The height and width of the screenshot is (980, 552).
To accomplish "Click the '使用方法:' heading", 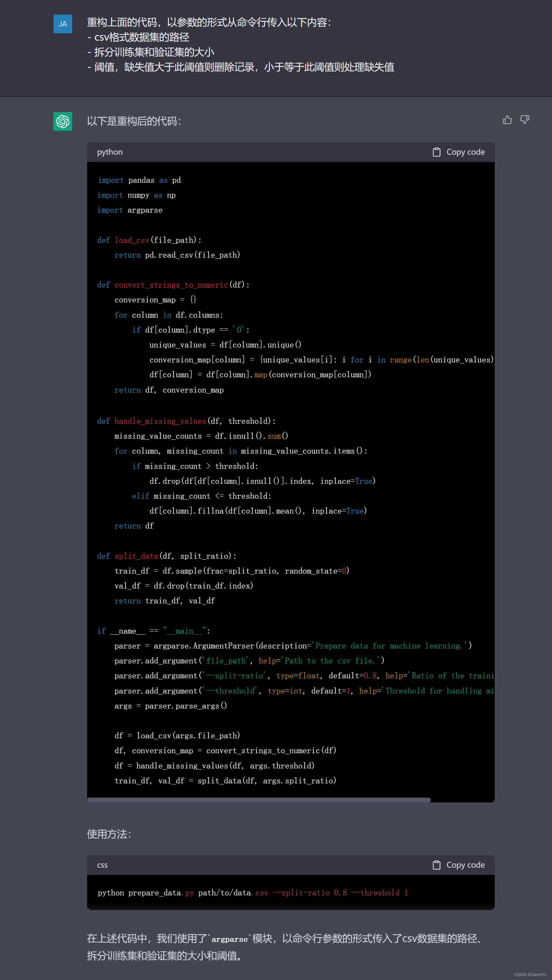I will click(109, 834).
